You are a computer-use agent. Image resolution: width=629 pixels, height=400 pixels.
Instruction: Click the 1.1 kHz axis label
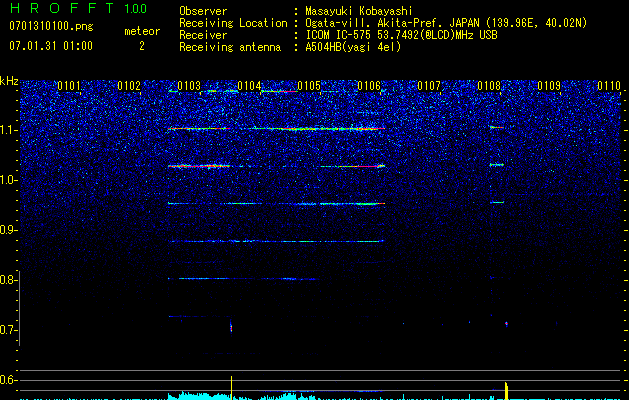pos(8,130)
